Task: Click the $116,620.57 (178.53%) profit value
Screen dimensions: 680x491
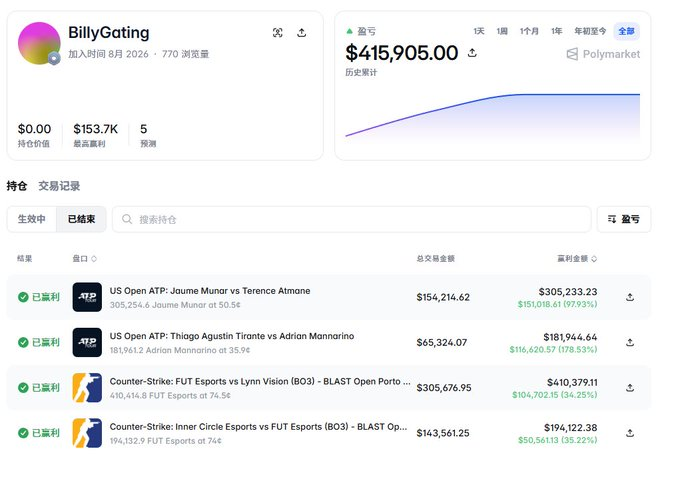Action: pos(553,350)
